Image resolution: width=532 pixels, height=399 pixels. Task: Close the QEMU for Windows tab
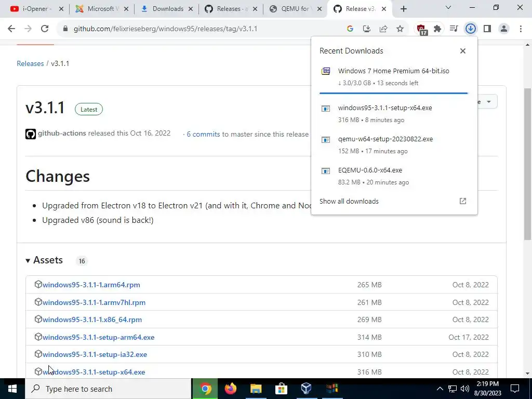coord(320,9)
